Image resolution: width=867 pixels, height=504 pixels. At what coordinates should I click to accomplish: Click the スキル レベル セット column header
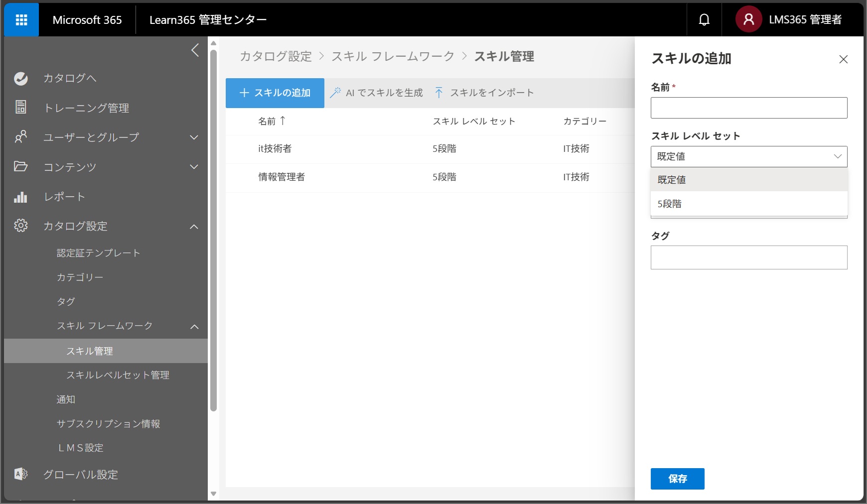tap(474, 121)
